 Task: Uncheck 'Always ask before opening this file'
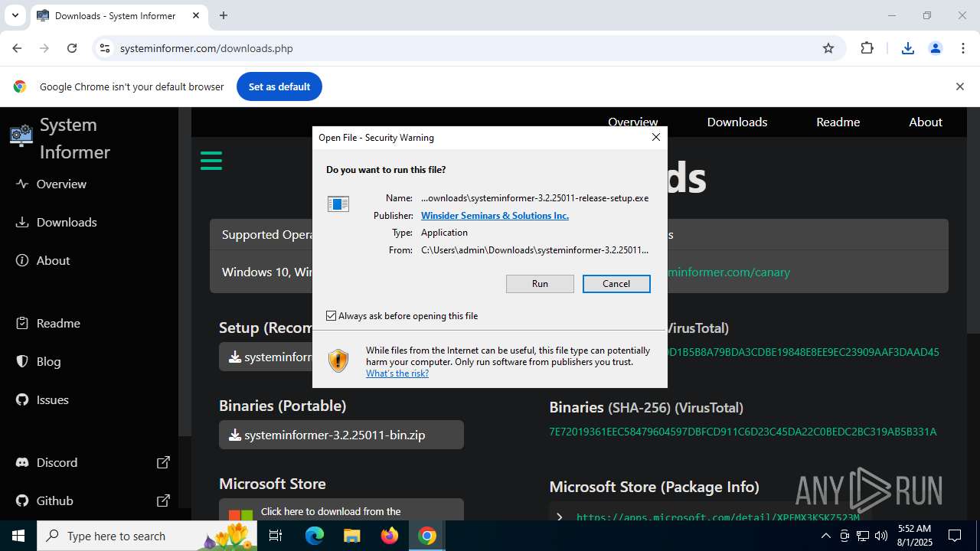point(332,315)
